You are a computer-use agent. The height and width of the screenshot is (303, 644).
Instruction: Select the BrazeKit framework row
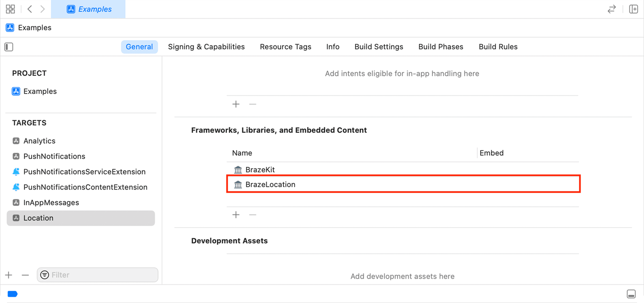tap(403, 170)
